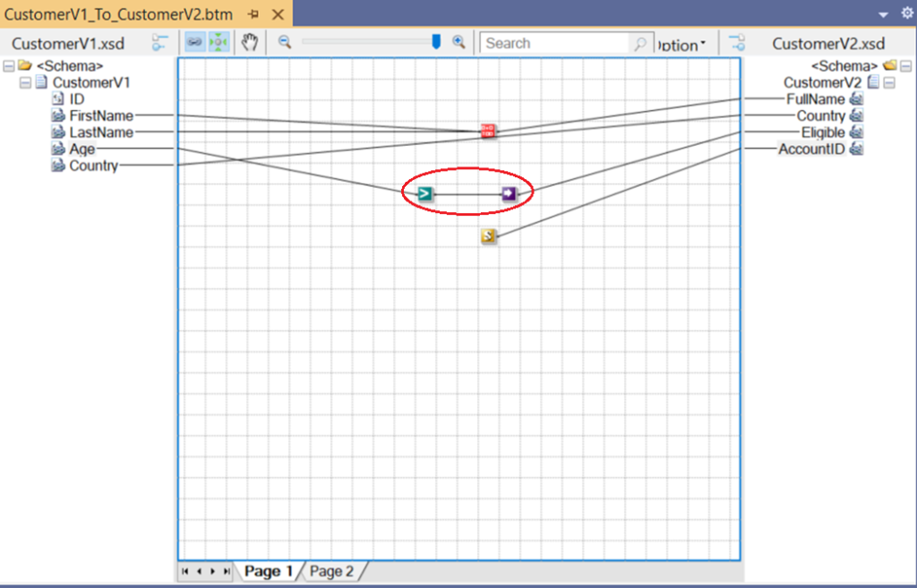Click the zoom out magnifier icon

coord(284,42)
